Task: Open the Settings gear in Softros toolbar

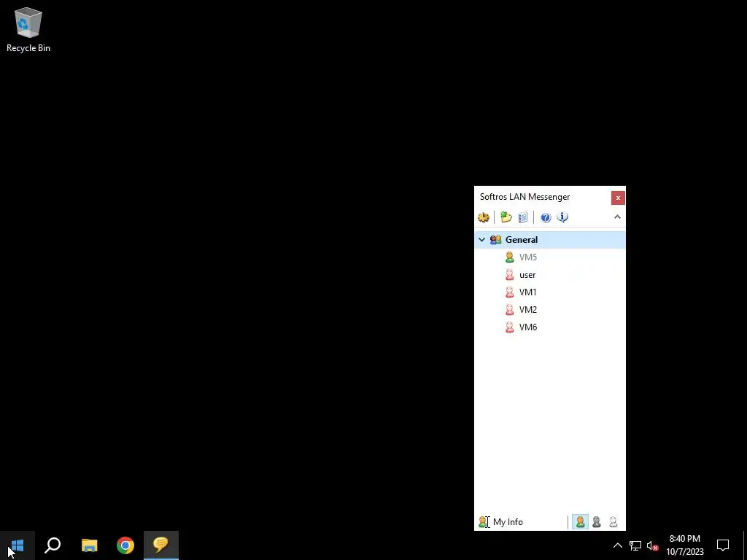Action: point(484,217)
